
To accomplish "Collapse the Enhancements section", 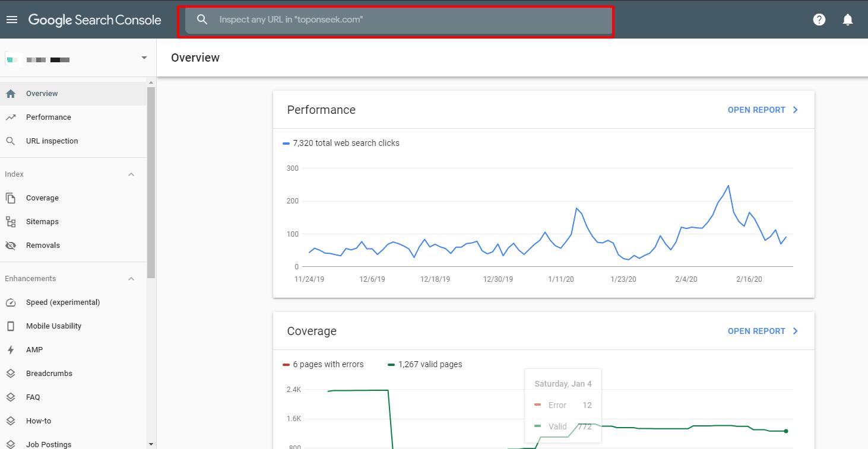I will [131, 279].
